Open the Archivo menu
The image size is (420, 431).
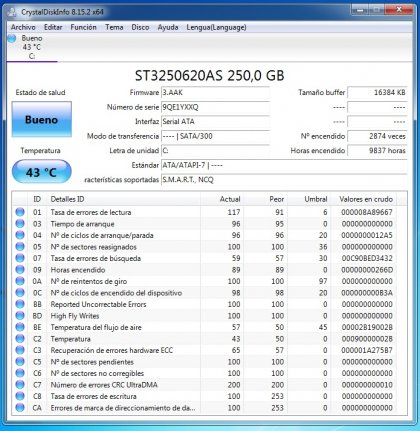point(23,27)
